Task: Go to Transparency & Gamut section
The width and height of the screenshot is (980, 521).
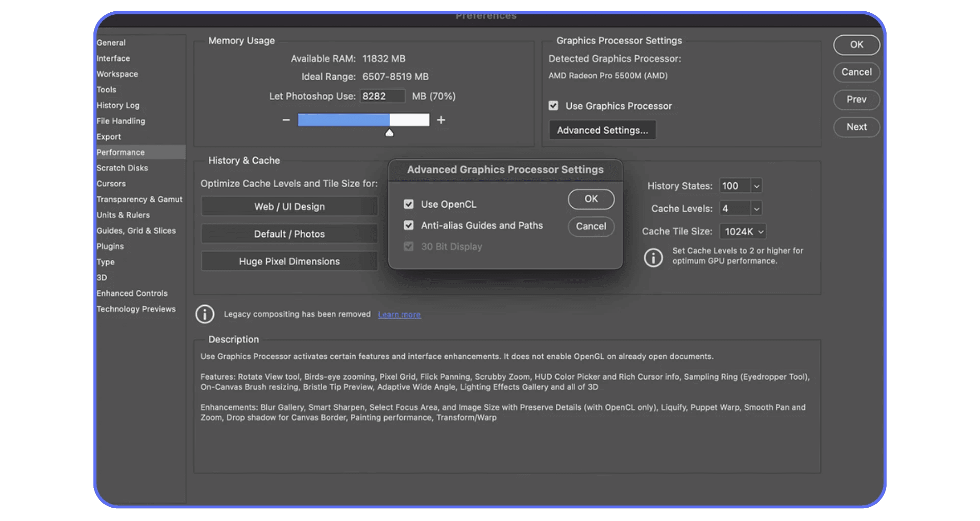Action: (139, 199)
